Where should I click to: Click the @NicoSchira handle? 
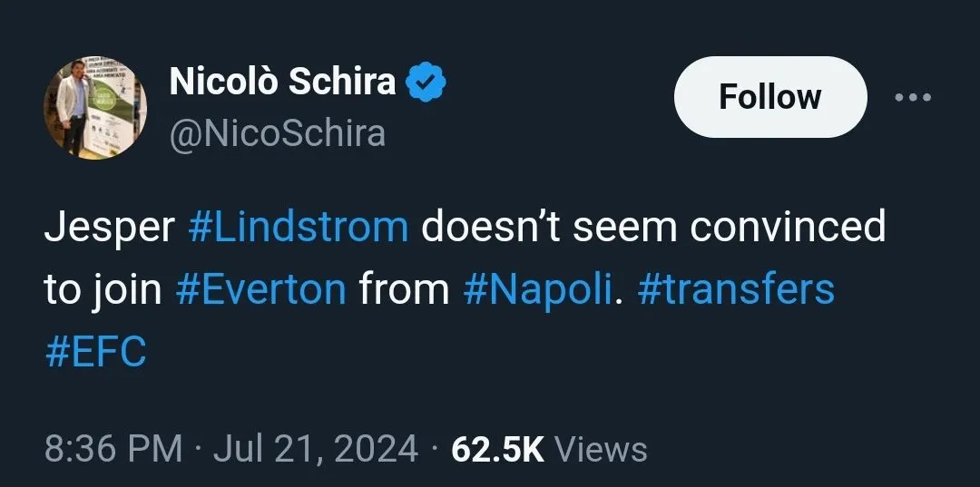coord(278,133)
